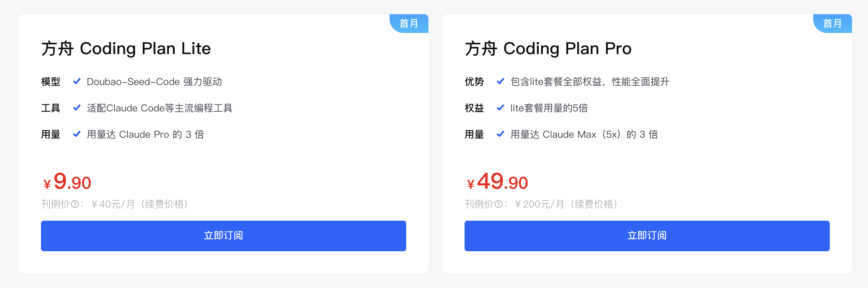The height and width of the screenshot is (288, 868).
Task: Click the ¥49.90 price
Action: [497, 182]
